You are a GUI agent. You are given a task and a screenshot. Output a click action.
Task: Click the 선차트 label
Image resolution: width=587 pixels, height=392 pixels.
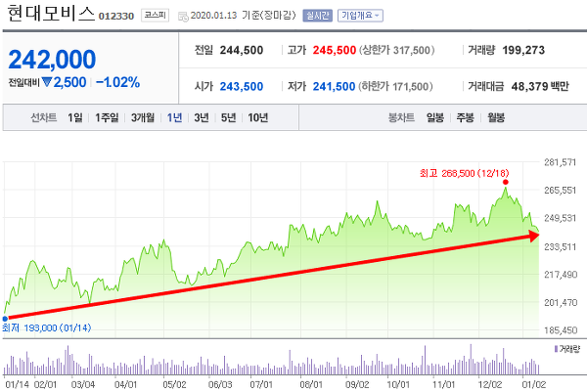tap(43, 118)
